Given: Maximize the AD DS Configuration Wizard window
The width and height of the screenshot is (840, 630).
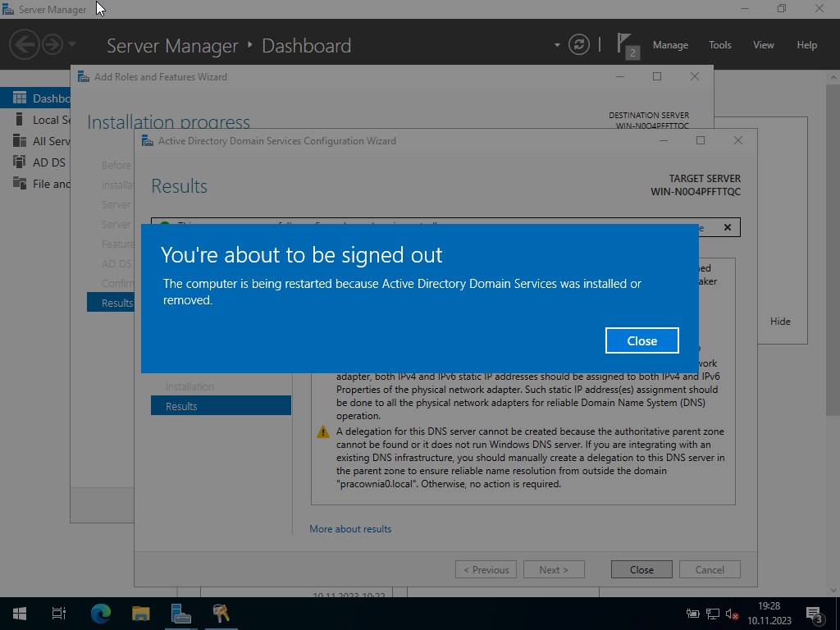Looking at the screenshot, I should 701,140.
